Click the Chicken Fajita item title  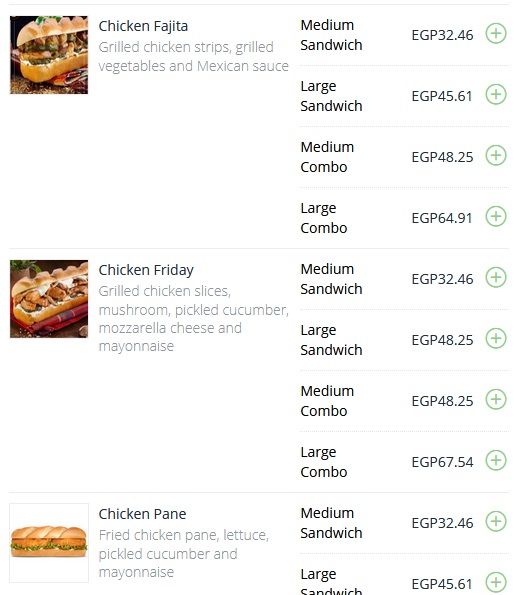143,26
